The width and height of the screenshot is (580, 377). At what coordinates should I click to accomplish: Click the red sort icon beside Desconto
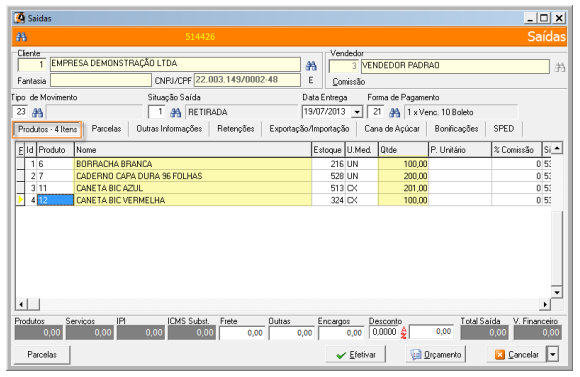click(x=403, y=333)
